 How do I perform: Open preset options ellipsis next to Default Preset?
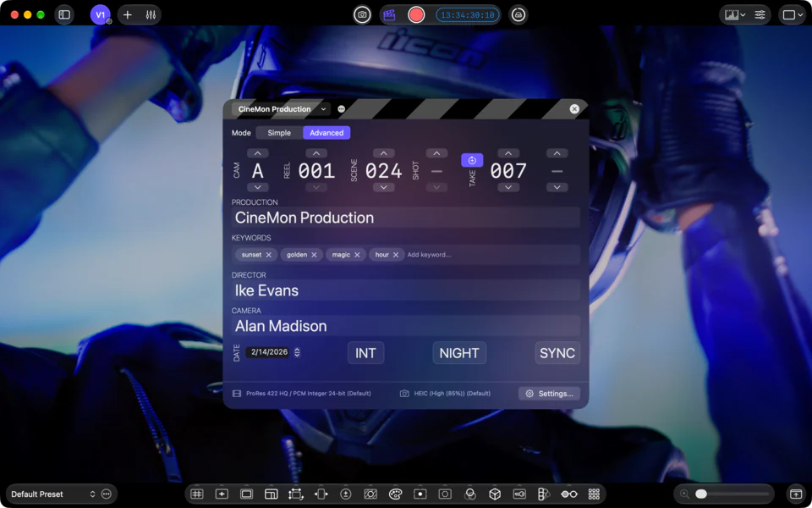pos(107,494)
